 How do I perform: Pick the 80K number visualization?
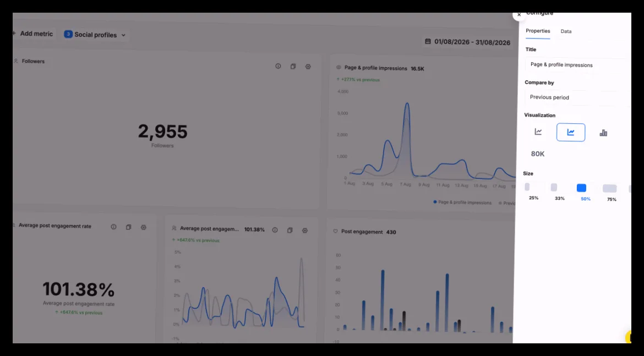(x=538, y=154)
